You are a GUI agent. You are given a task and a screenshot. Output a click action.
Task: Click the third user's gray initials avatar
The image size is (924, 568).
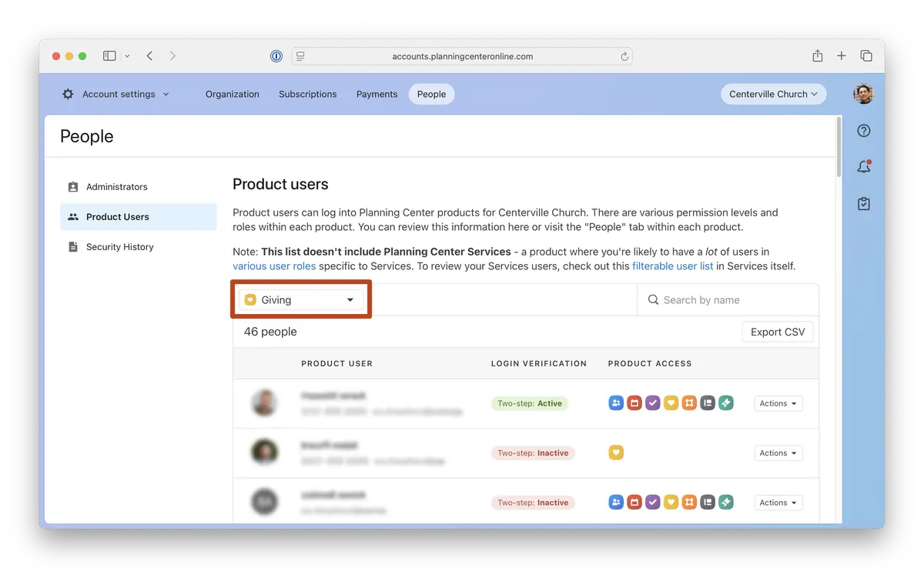click(264, 502)
